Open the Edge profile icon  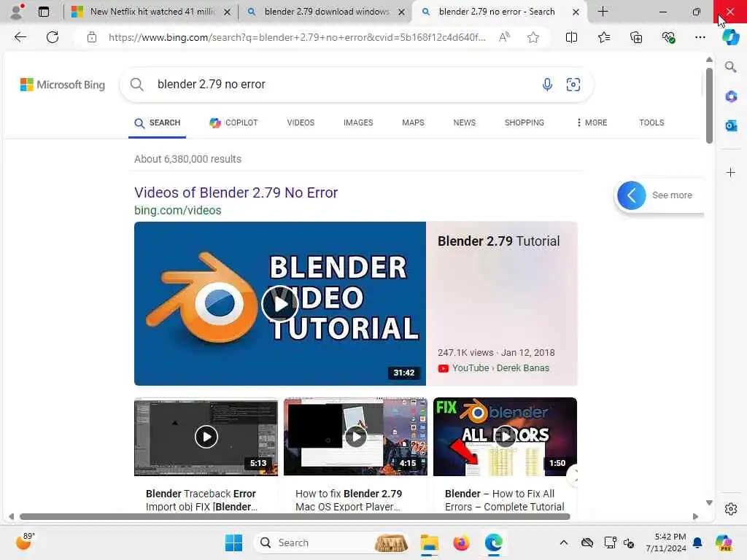tap(18, 12)
